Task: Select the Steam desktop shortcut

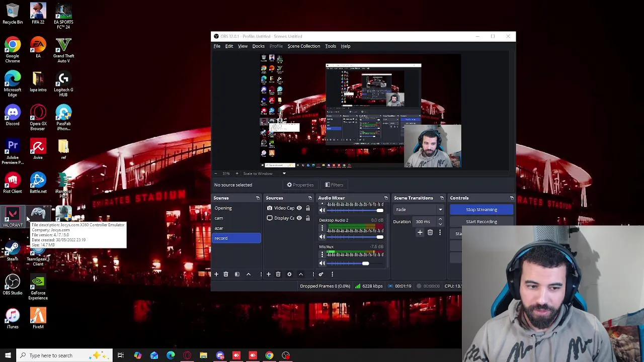Action: pos(13,251)
